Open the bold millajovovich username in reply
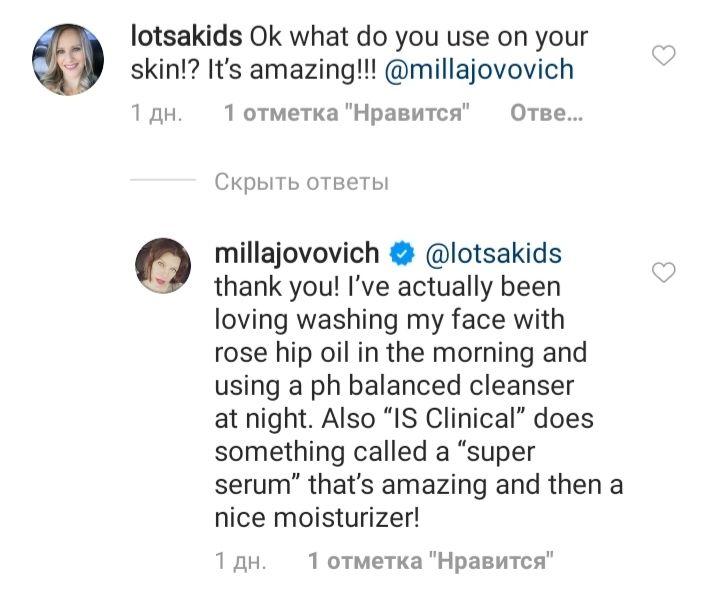Image resolution: width=719 pixels, height=603 pixels. 298,253
